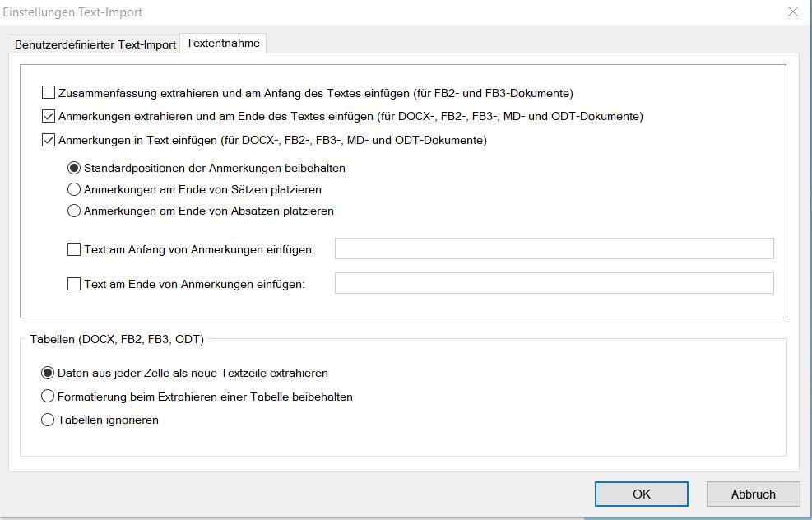Select Tabellen ignorieren option
The image size is (812, 520).
pos(48,420)
